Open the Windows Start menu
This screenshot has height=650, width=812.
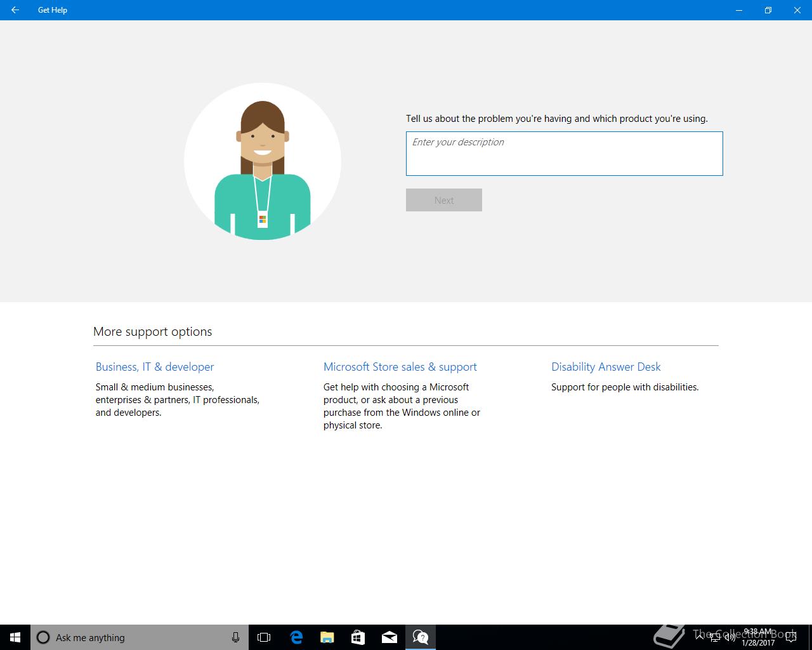coord(15,637)
